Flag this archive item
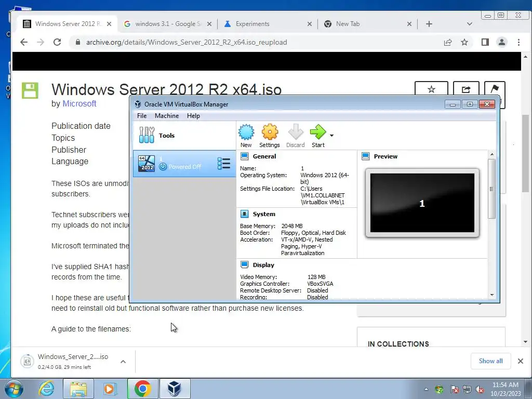Image resolution: width=532 pixels, height=399 pixels. click(495, 89)
